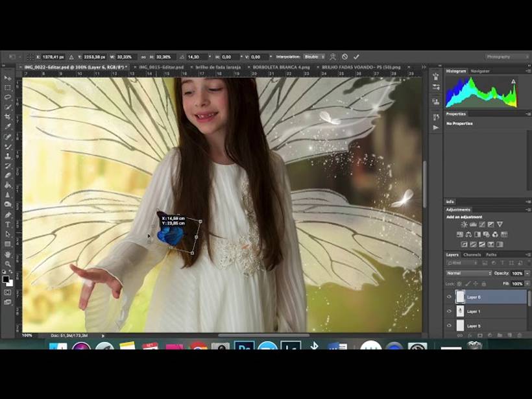Viewport: 532px width, 399px height.
Task: Add a Brightness/Contrast adjustment
Action: click(464, 224)
